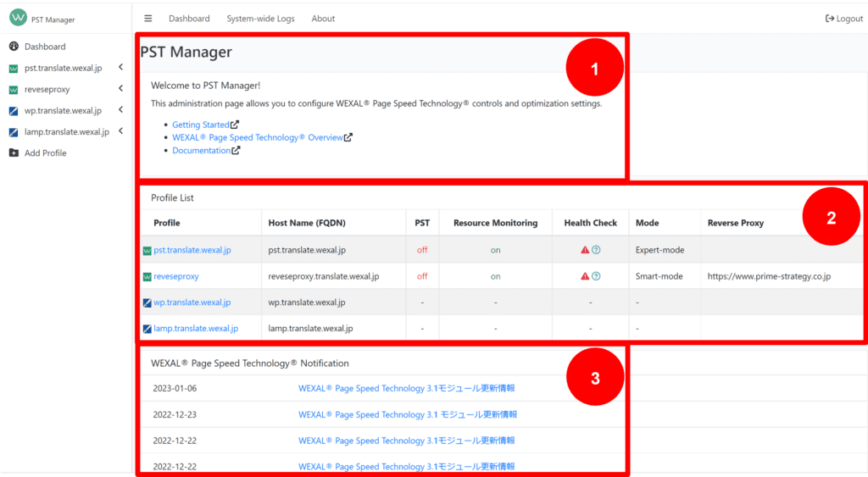Toggle the hamburger menu icon
Viewport: 868px width, 477px height.
click(x=147, y=19)
